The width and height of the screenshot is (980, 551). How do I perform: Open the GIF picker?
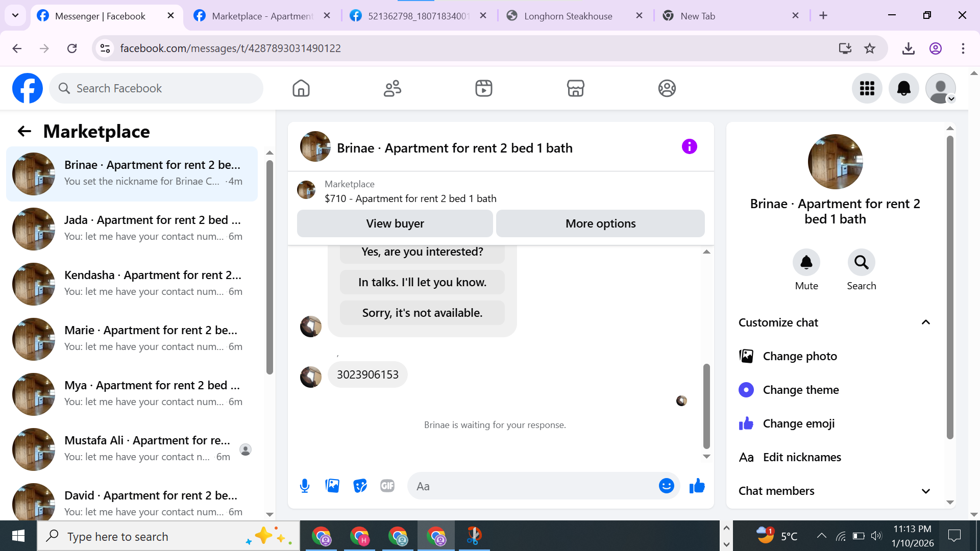pyautogui.click(x=387, y=486)
